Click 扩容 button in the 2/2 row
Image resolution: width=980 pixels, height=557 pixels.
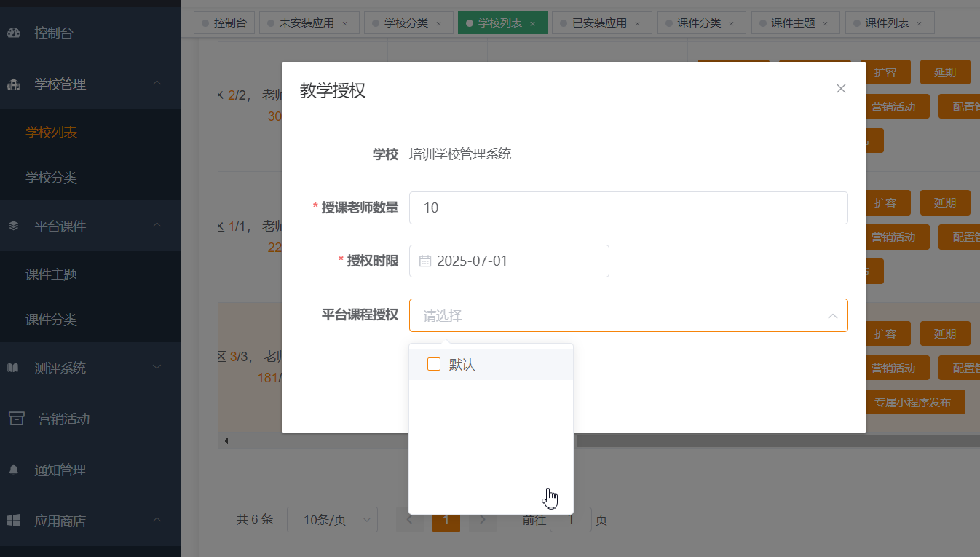click(885, 72)
